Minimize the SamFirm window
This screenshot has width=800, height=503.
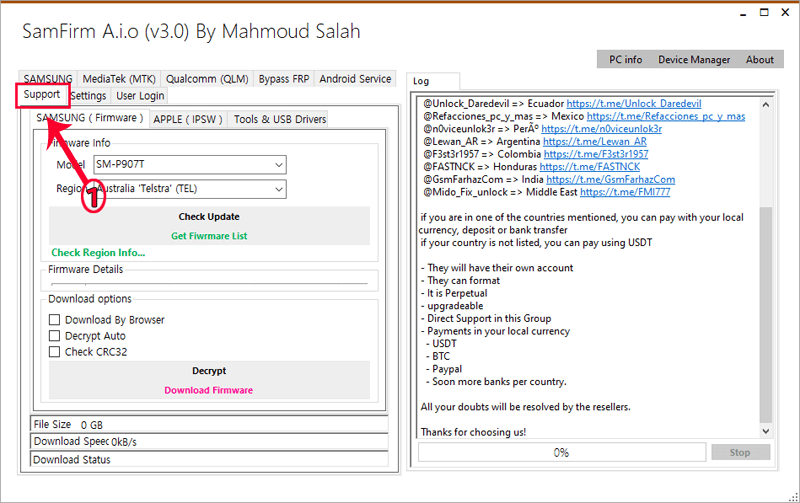pyautogui.click(x=743, y=13)
